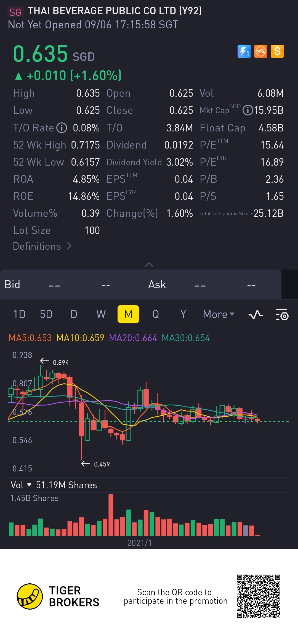
Task: Select the Q quarterly chart tab
Action: pos(156,314)
